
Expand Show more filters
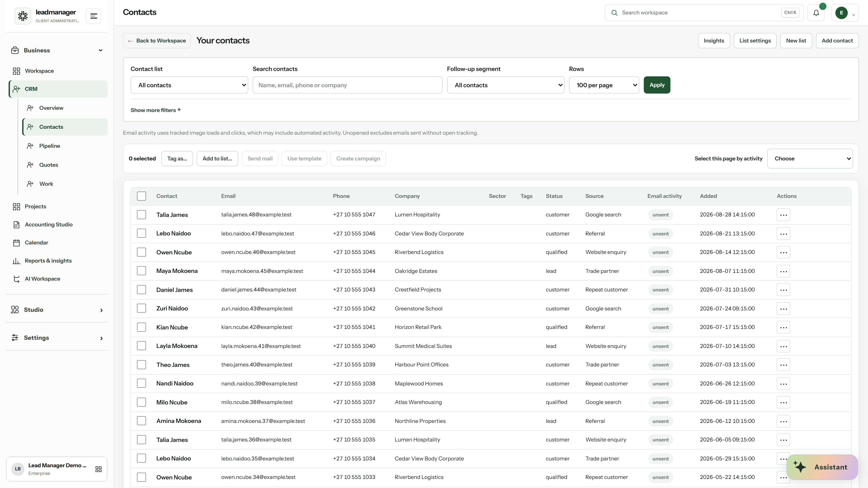click(x=156, y=110)
